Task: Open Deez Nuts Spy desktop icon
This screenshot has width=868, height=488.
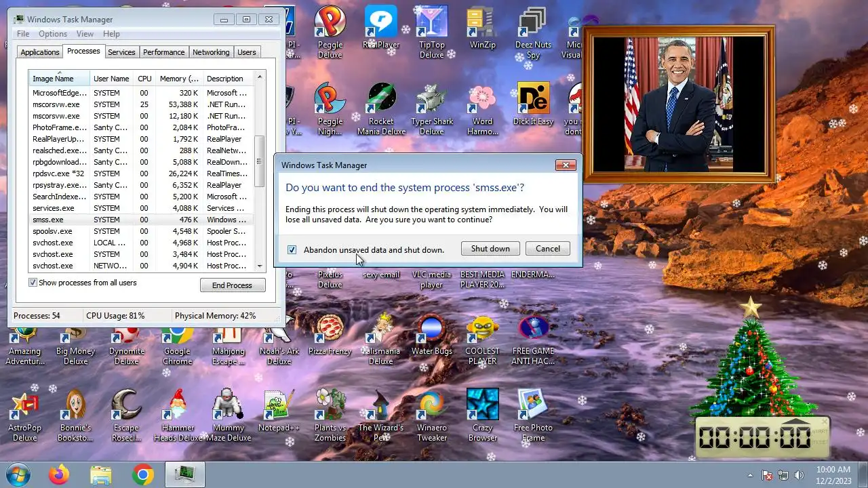Action: (x=533, y=32)
